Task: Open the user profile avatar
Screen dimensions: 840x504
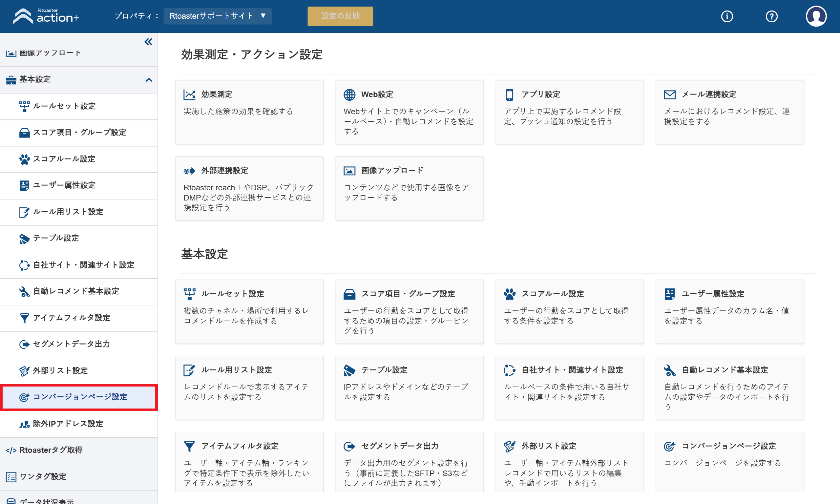Action: [x=816, y=16]
